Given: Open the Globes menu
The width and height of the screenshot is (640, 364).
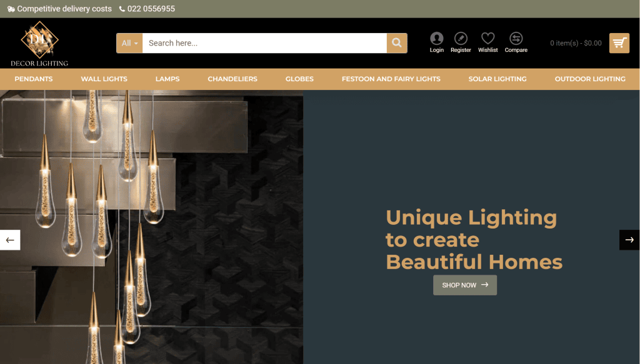Looking at the screenshot, I should point(299,79).
